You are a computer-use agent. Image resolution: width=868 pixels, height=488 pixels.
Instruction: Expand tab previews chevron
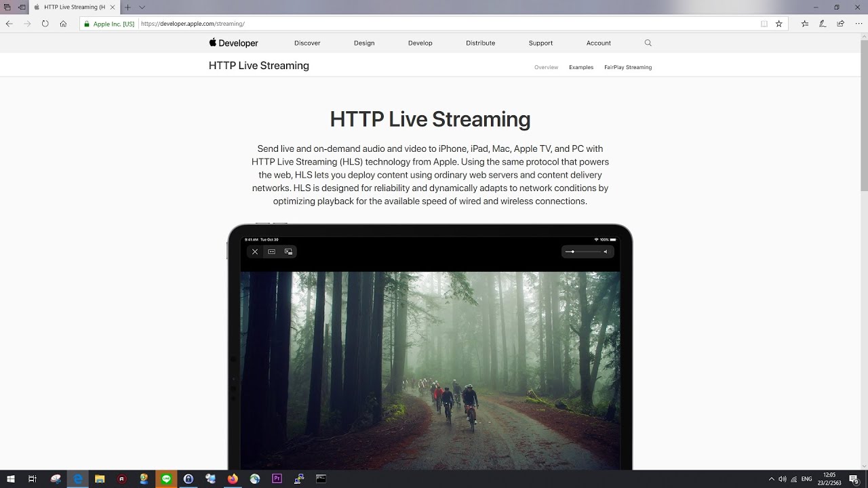pyautogui.click(x=142, y=7)
